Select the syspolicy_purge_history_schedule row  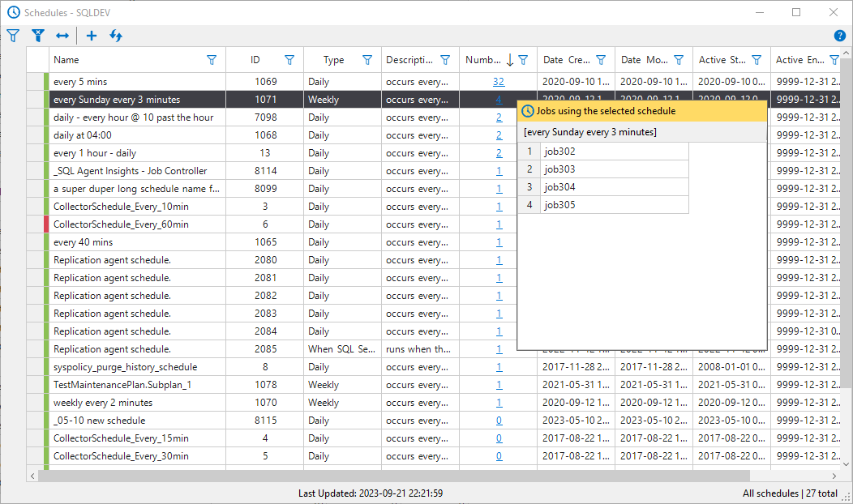(x=125, y=367)
